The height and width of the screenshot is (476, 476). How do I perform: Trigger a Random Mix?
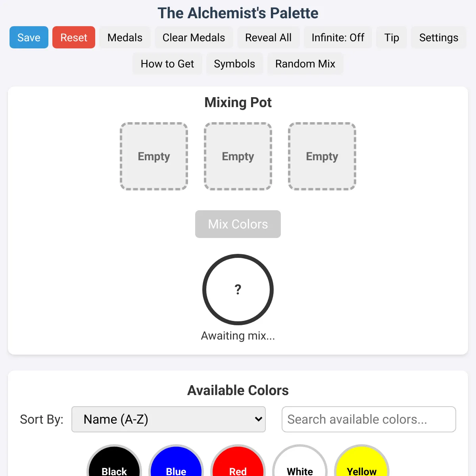(x=305, y=63)
